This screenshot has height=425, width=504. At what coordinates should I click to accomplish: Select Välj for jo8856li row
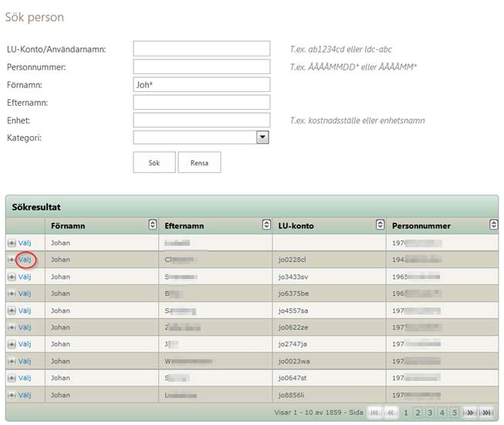click(x=25, y=395)
